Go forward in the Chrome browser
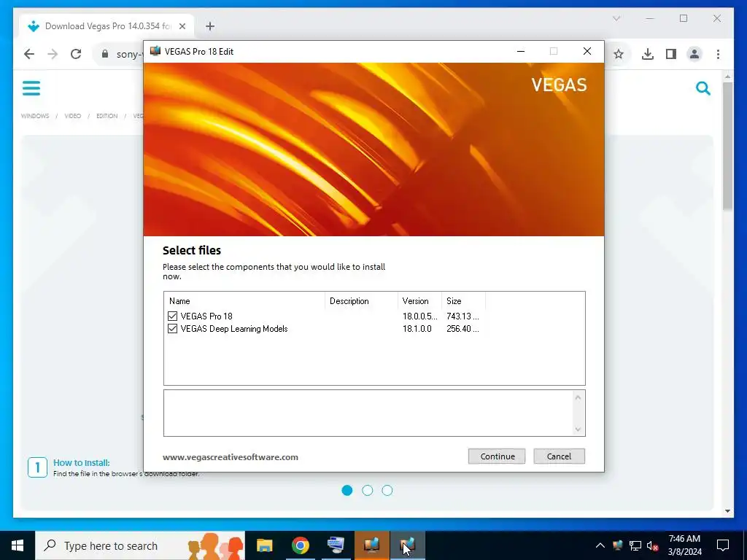This screenshot has height=560, width=747. (53, 54)
